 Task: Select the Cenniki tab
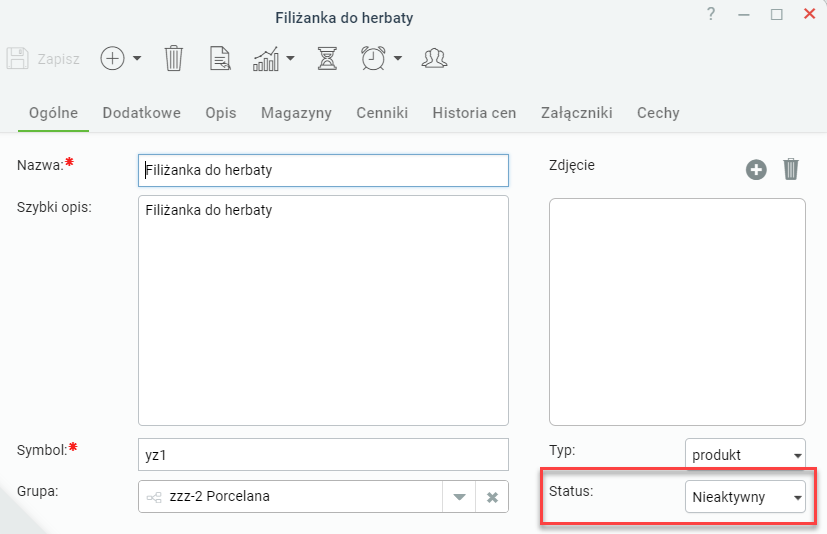click(382, 113)
